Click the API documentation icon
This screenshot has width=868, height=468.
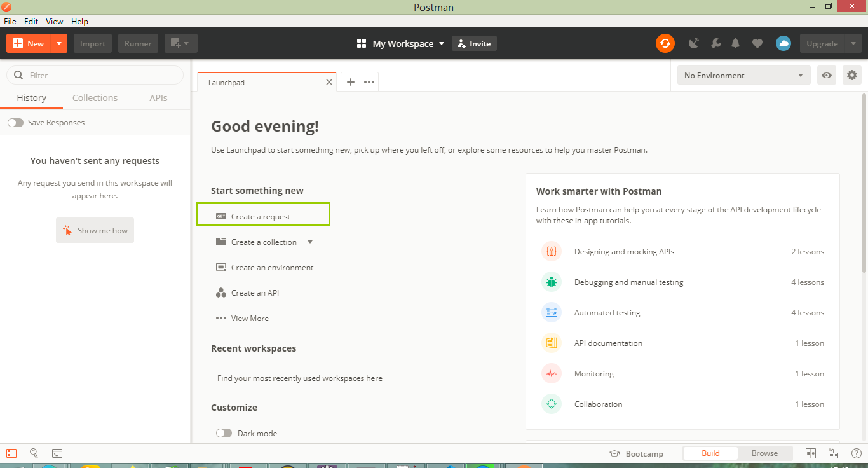[552, 343]
